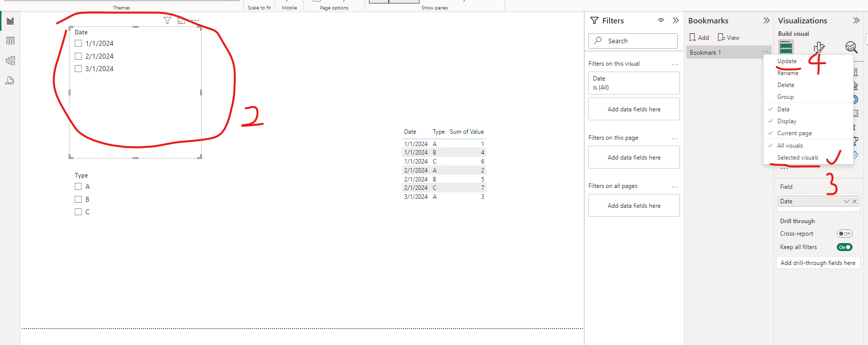Viewport: 868px width, 345px height.
Task: Click Add drill-through fields here
Action: coord(818,263)
